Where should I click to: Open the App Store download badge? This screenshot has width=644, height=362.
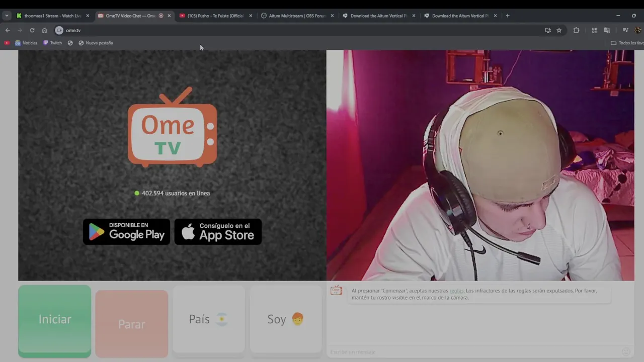point(218,231)
